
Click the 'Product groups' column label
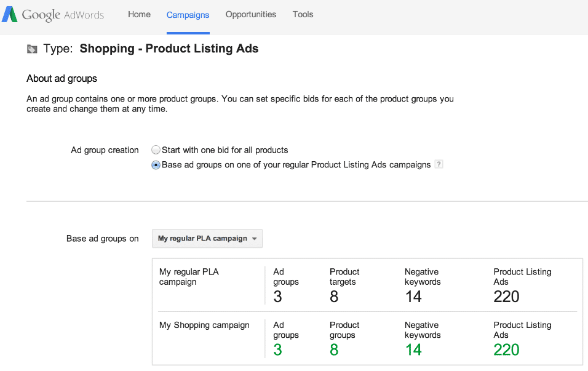[344, 330]
